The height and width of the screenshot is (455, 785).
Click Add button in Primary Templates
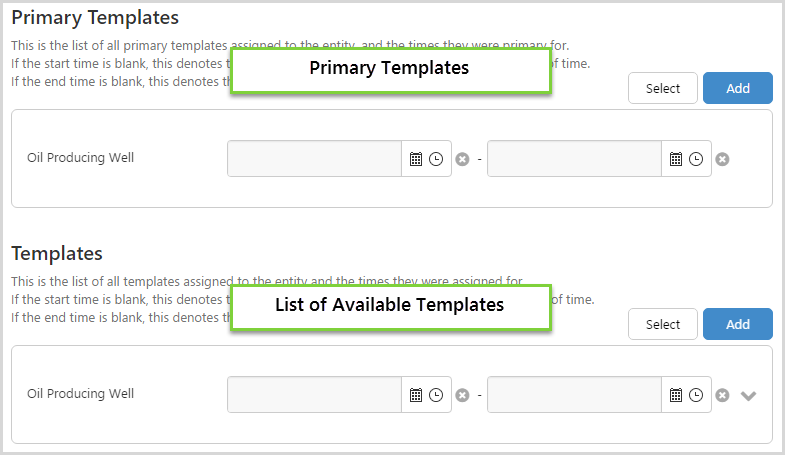[x=738, y=88]
